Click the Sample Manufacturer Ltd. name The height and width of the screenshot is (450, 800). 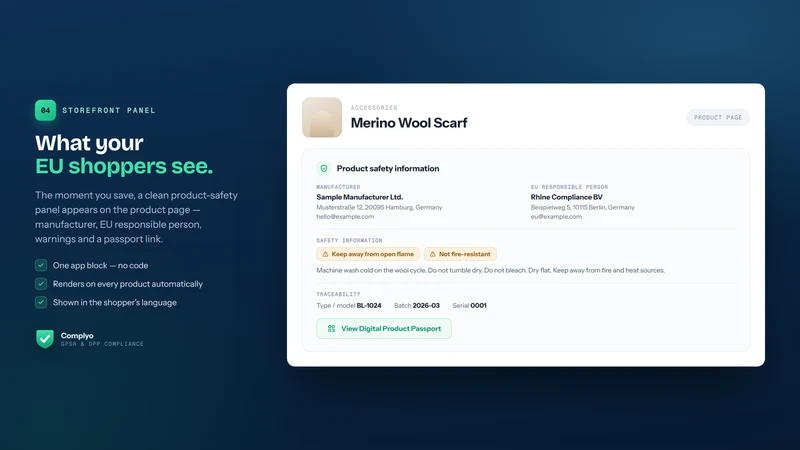click(x=360, y=197)
